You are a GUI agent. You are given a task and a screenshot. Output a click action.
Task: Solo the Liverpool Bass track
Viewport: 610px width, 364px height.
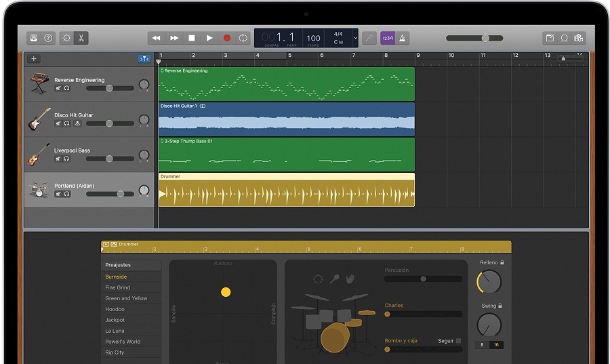pyautogui.click(x=67, y=159)
